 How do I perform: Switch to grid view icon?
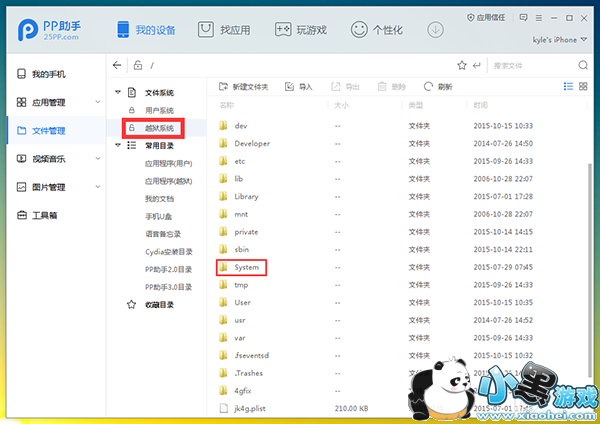[583, 86]
